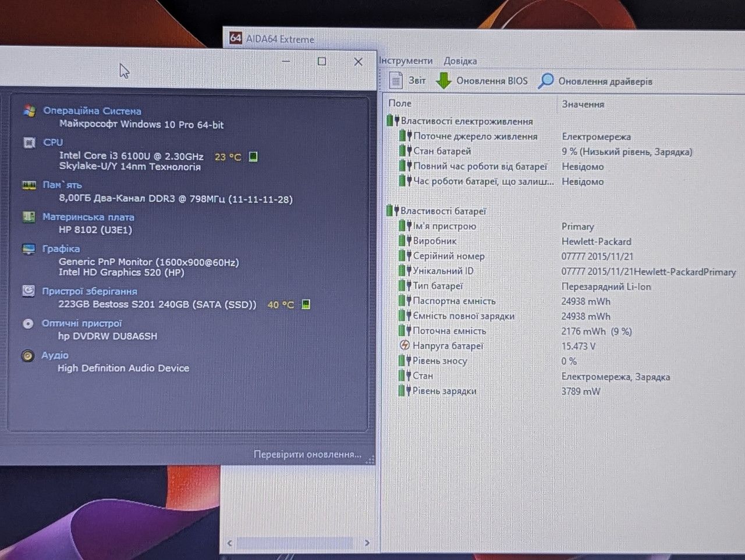The height and width of the screenshot is (560, 745).
Task: Click the Рівень зносу row icon
Action: click(x=405, y=361)
